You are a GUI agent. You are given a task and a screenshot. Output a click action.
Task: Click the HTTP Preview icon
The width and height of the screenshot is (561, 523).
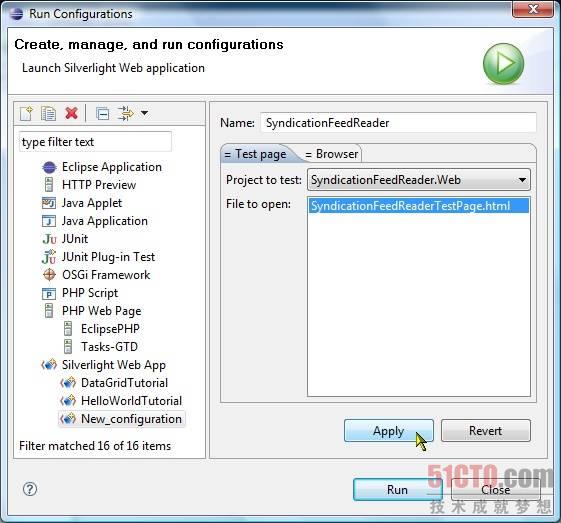pyautogui.click(x=49, y=185)
